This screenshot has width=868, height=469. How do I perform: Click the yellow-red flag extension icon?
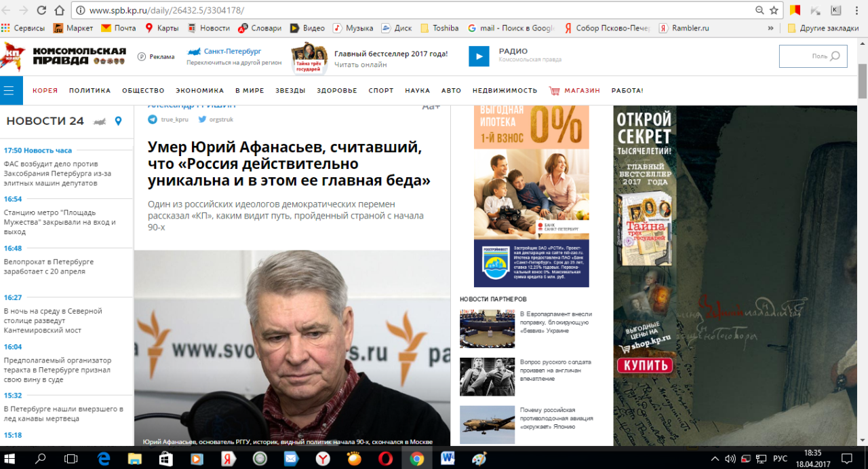(x=795, y=10)
